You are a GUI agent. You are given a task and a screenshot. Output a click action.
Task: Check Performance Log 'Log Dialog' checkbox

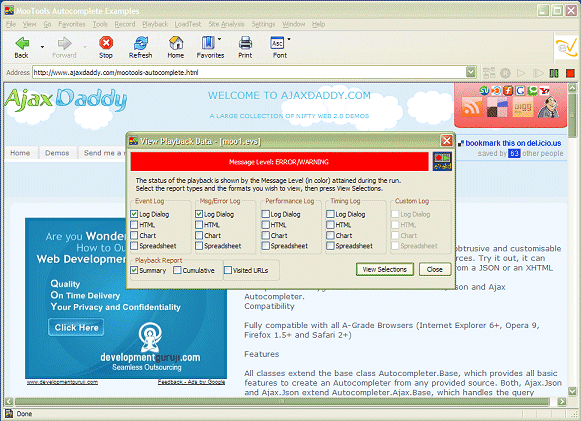click(265, 214)
